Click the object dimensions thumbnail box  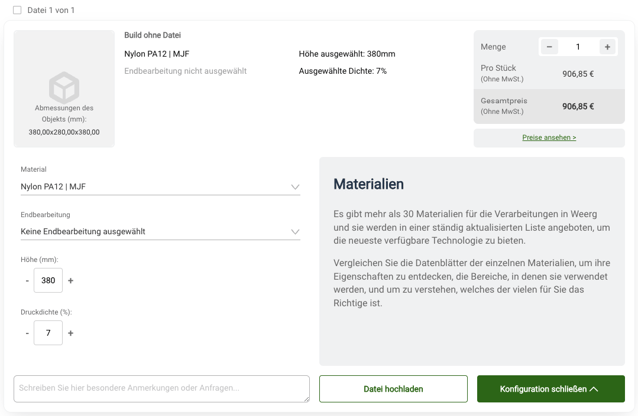click(x=64, y=89)
